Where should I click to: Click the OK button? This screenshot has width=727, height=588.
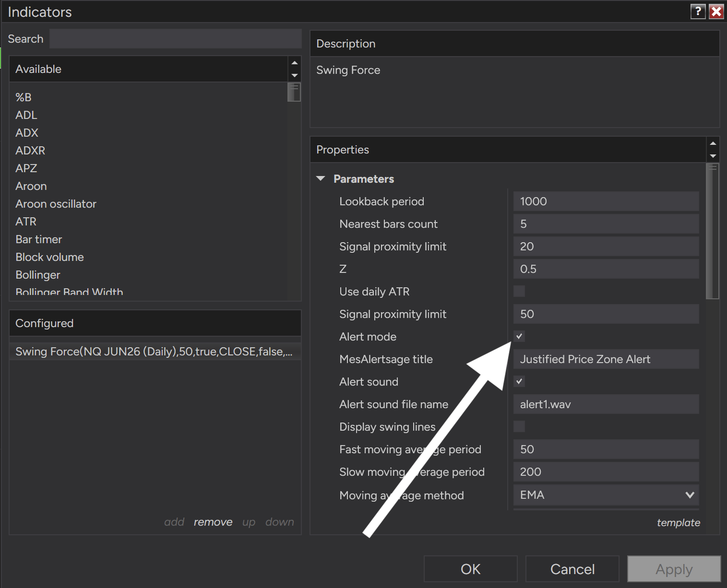[471, 569]
